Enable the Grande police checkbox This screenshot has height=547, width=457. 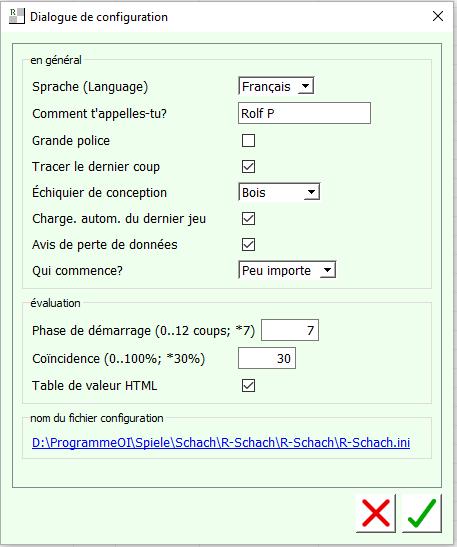click(248, 141)
